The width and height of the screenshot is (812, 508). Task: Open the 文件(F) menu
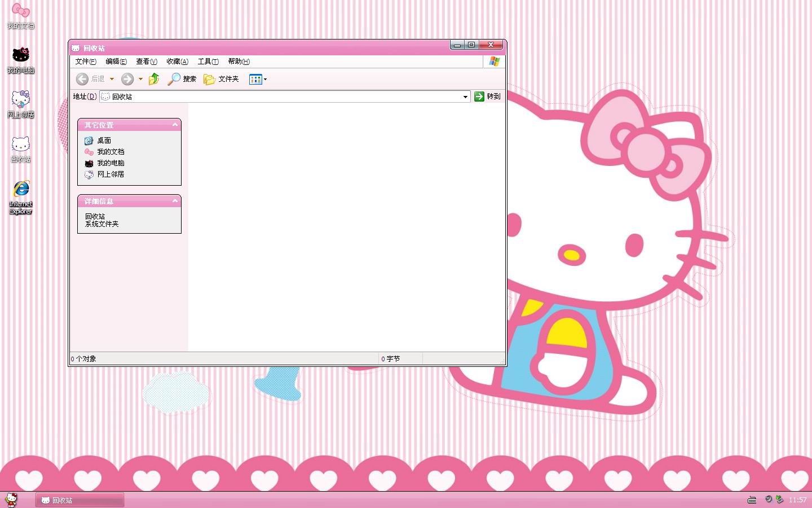tap(86, 62)
